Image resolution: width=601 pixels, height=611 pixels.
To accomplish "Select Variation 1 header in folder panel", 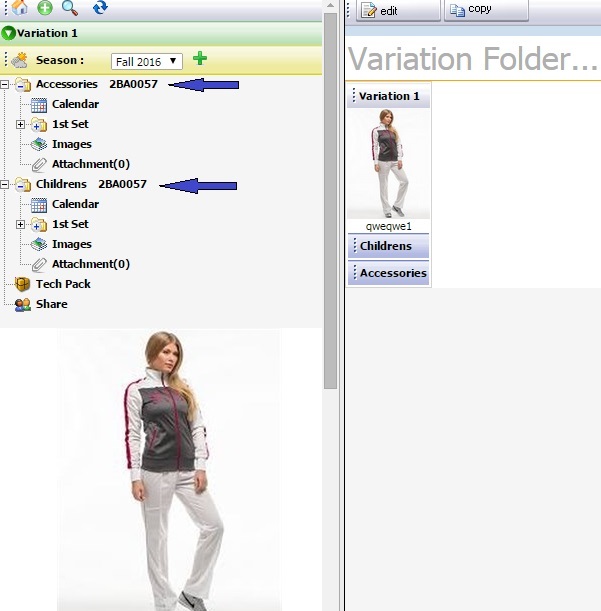I will click(389, 96).
